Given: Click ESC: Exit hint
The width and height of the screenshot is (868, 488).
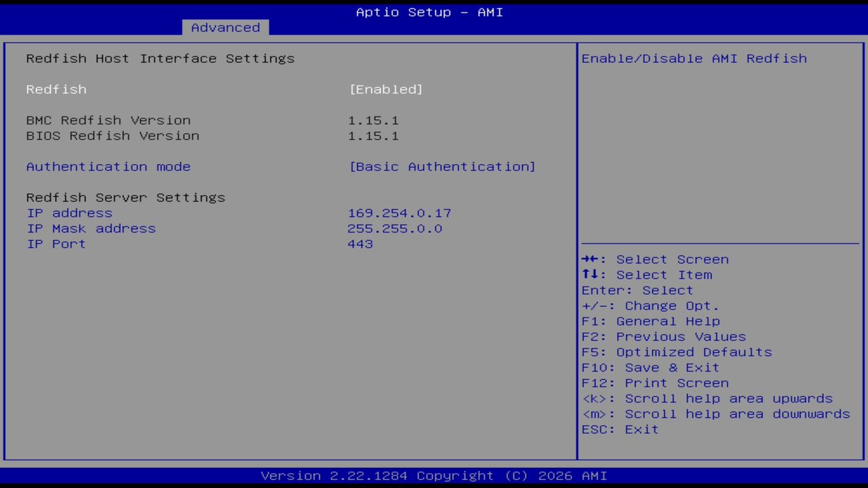Looking at the screenshot, I should [620, 430].
